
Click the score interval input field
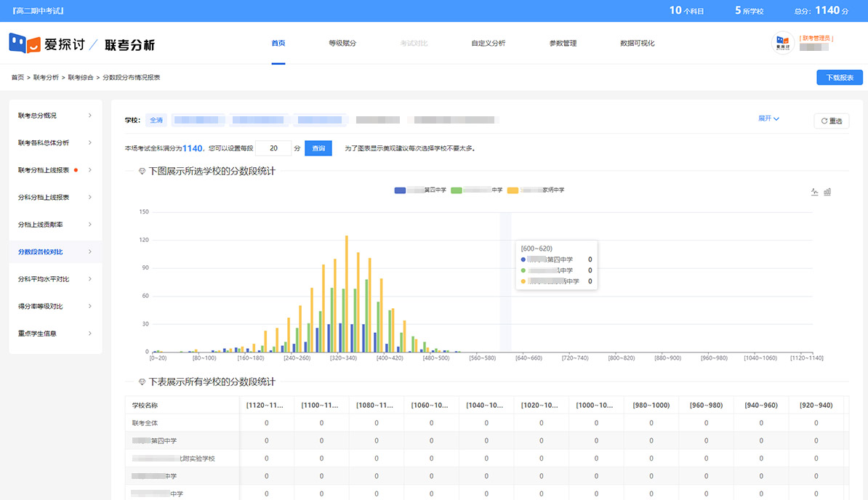pos(273,148)
